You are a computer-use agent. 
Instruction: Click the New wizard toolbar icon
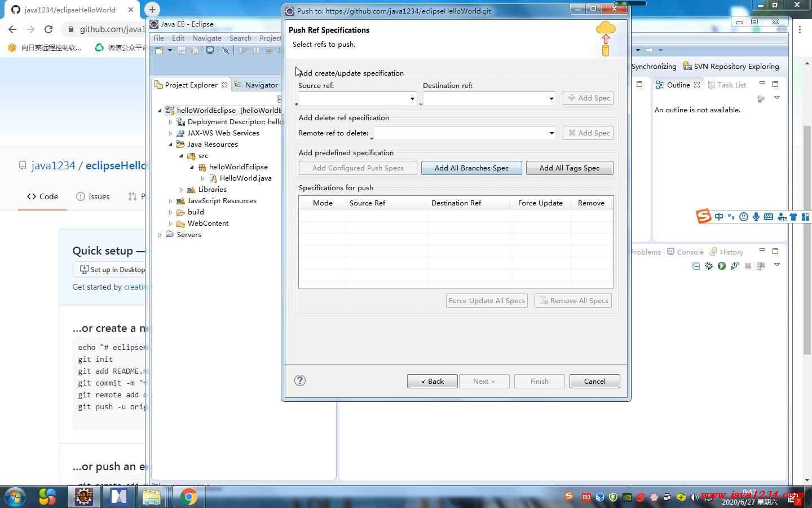[x=160, y=50]
